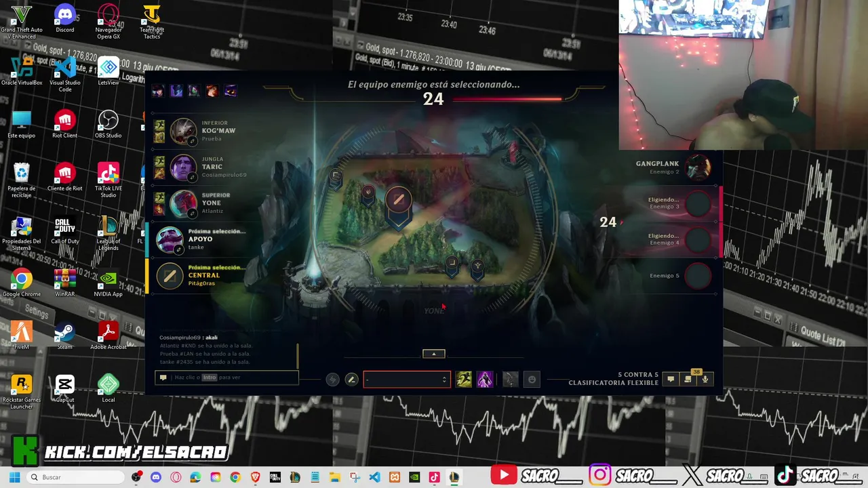Open Brave browser from the taskbar
This screenshot has height=488, width=868.
coord(254,477)
